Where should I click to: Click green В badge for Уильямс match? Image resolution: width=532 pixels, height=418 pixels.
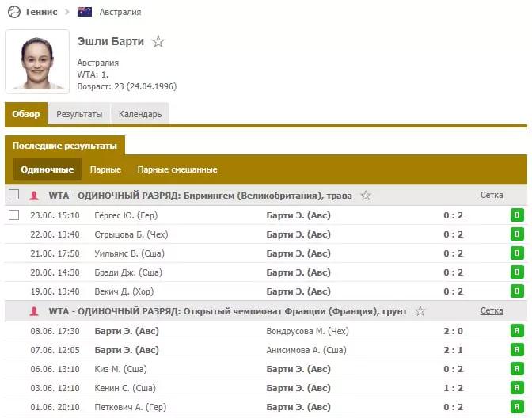(517, 253)
